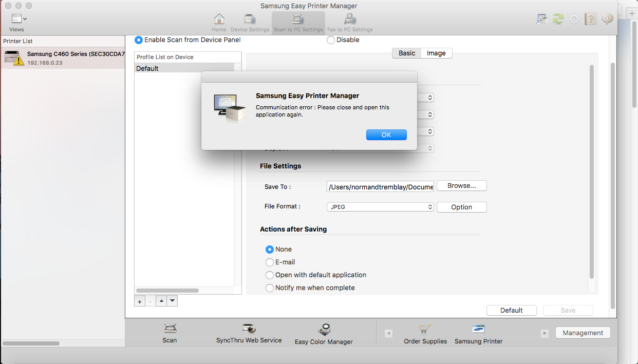
Task: Launch Easy Color Manager
Action: click(x=324, y=330)
